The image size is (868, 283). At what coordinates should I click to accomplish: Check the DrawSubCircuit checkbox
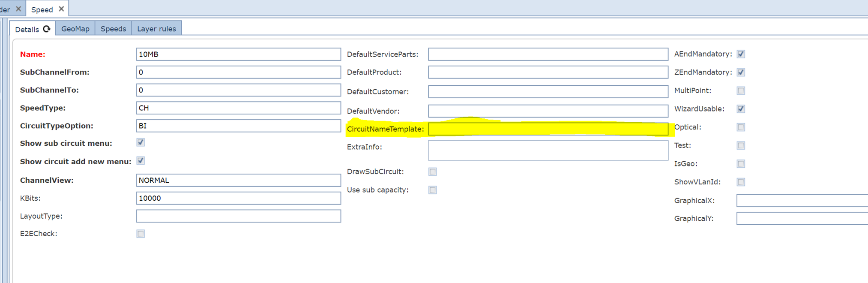click(433, 172)
